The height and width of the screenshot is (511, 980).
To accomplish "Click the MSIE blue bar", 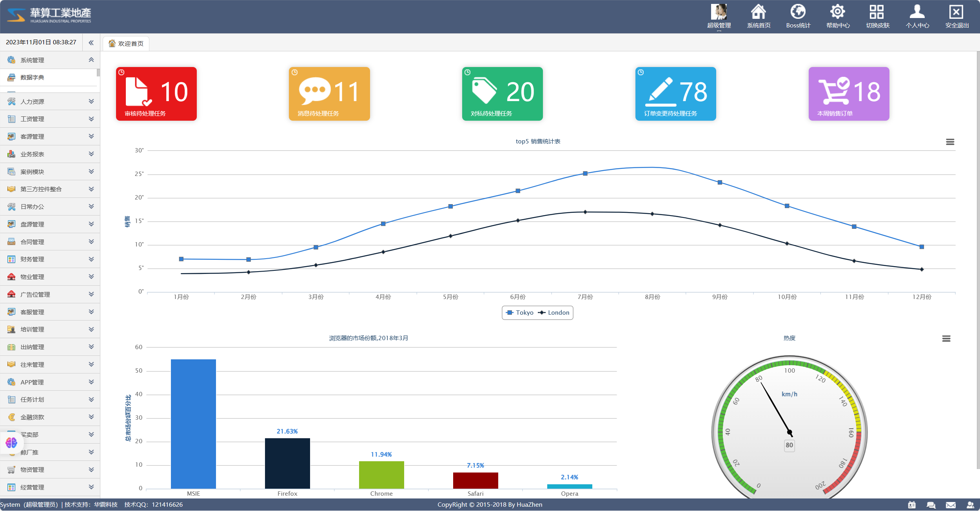I will click(193, 424).
